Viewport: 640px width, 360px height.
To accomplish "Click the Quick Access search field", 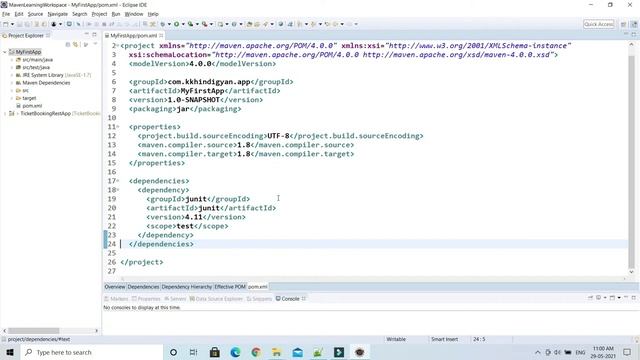I will coord(598,24).
